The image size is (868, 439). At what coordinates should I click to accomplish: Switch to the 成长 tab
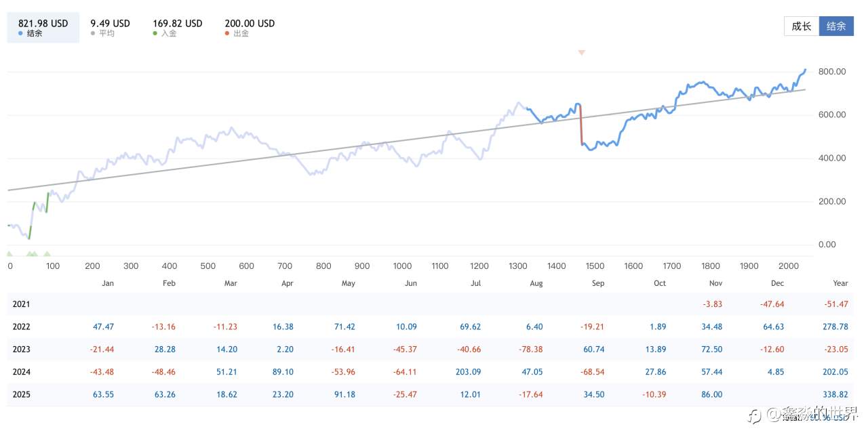tap(801, 26)
